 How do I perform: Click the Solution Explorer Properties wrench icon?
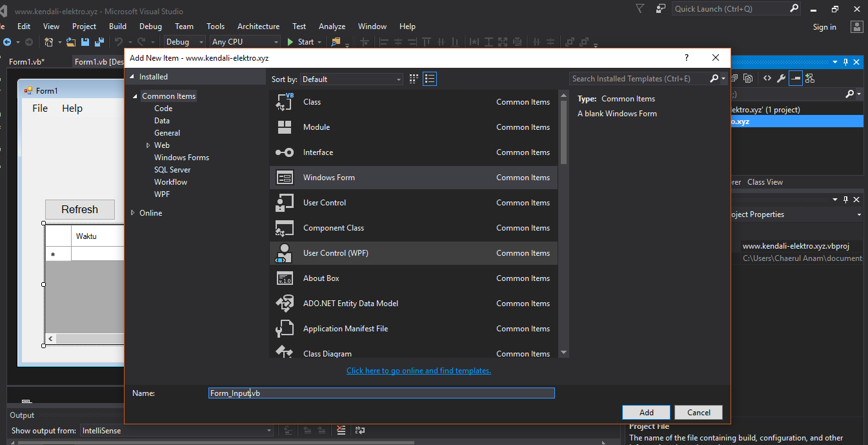click(x=781, y=78)
